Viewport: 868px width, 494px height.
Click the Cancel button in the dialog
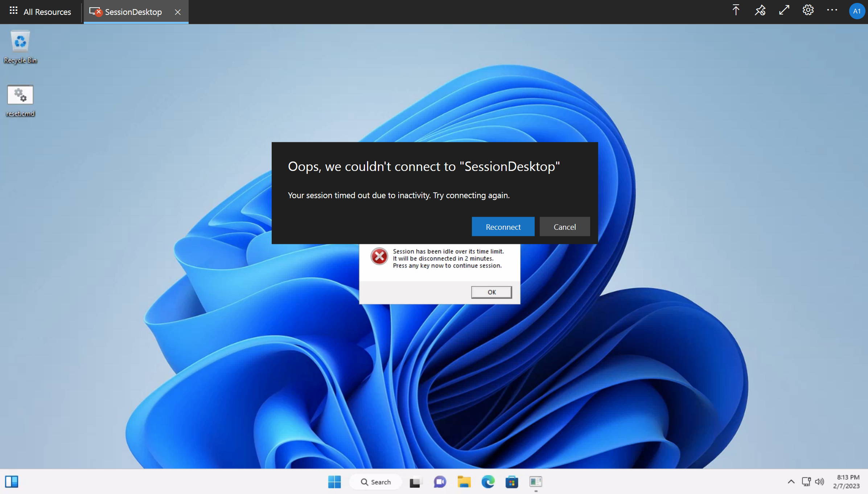tap(565, 227)
